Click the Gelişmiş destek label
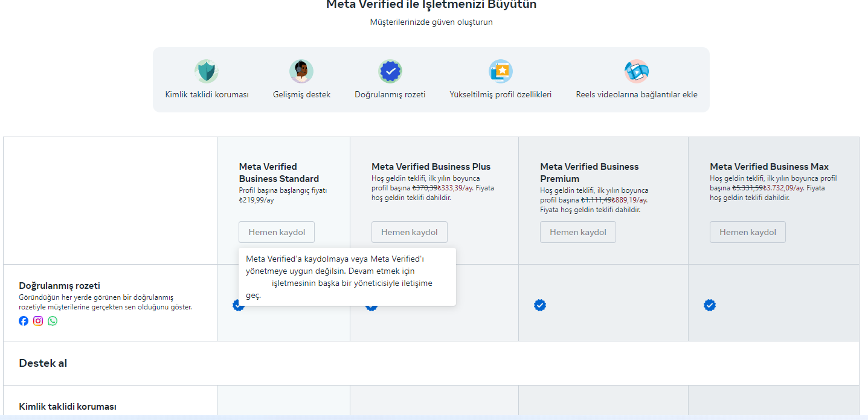868x420 pixels. tap(301, 95)
